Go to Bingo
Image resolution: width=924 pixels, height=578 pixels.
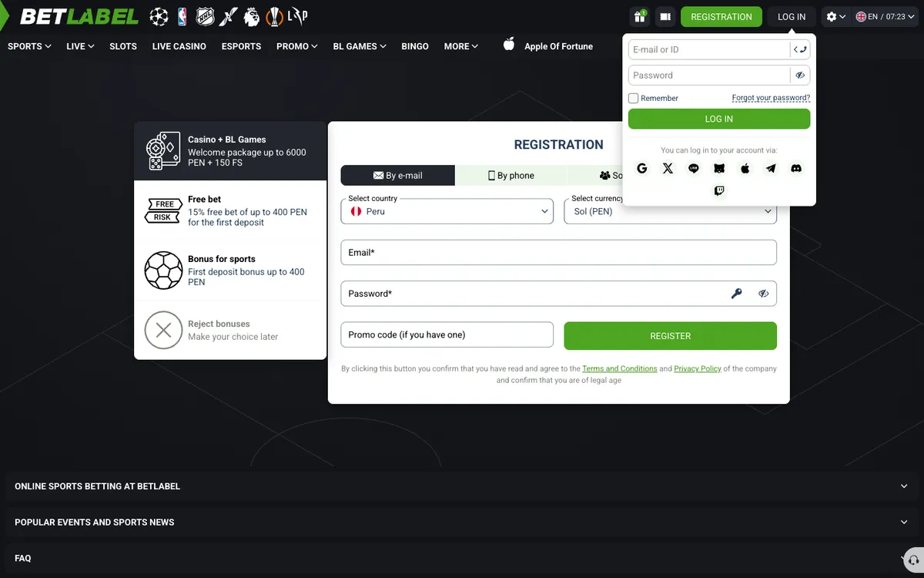pyautogui.click(x=415, y=46)
